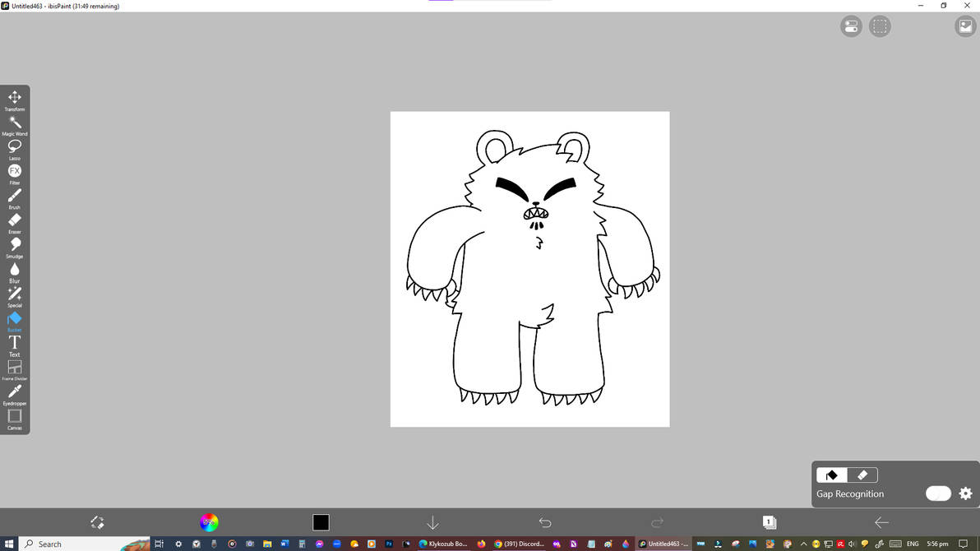Click the down arrow to hide toolbars

(x=432, y=522)
